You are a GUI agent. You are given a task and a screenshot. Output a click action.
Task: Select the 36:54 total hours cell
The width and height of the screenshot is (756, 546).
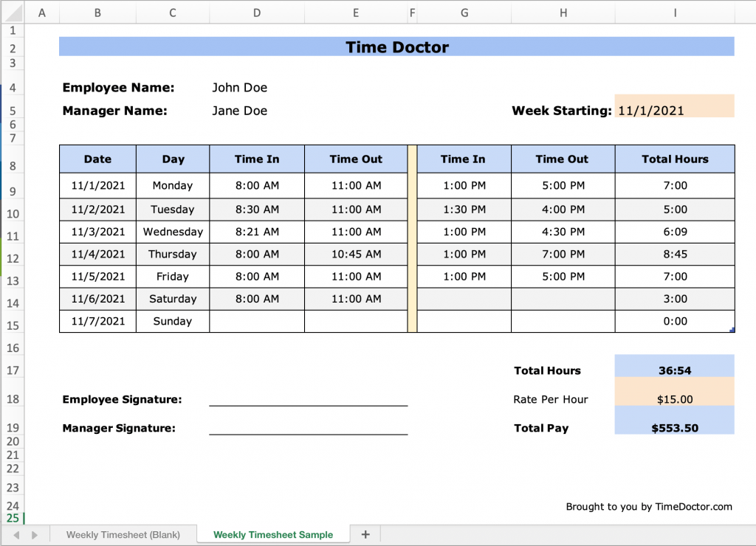click(675, 366)
